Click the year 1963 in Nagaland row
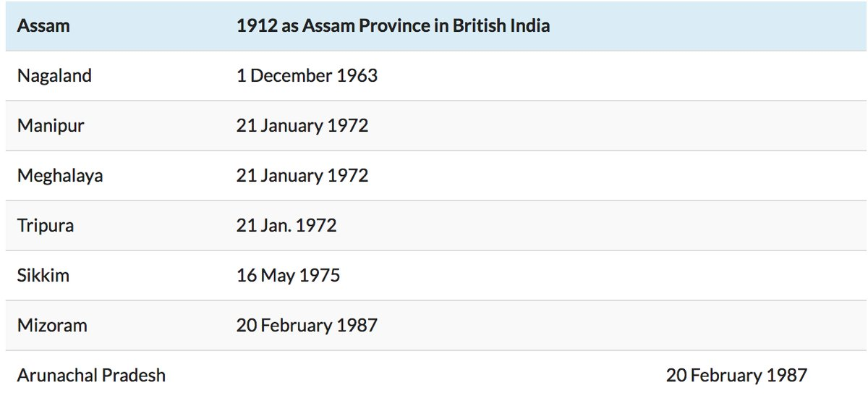The height and width of the screenshot is (401, 868). click(x=357, y=75)
